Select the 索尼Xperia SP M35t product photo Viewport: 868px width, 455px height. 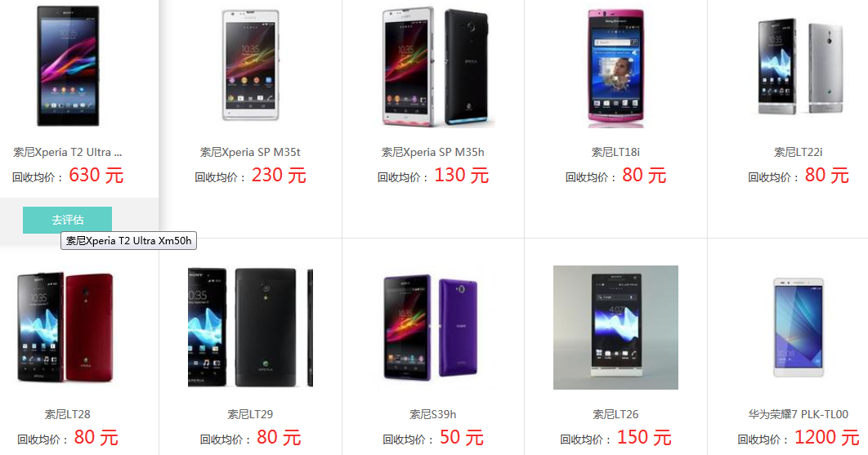(250, 65)
